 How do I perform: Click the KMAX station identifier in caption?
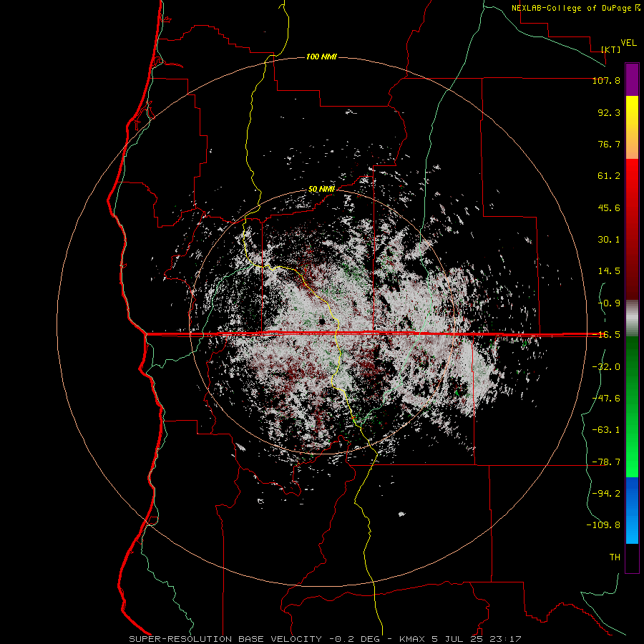pyautogui.click(x=413, y=639)
